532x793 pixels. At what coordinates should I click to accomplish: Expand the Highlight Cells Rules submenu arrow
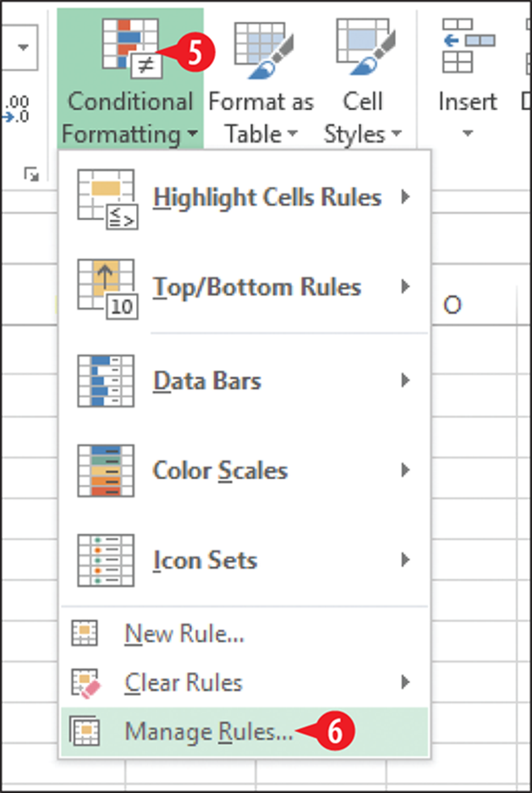404,196
